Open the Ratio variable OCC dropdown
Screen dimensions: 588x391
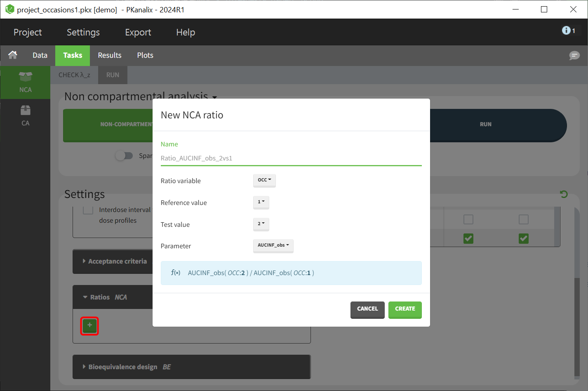click(264, 180)
